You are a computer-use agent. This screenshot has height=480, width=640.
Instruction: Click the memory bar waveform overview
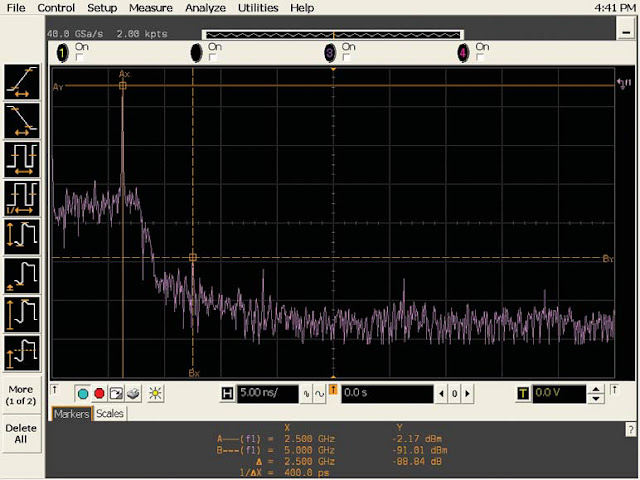pos(333,35)
